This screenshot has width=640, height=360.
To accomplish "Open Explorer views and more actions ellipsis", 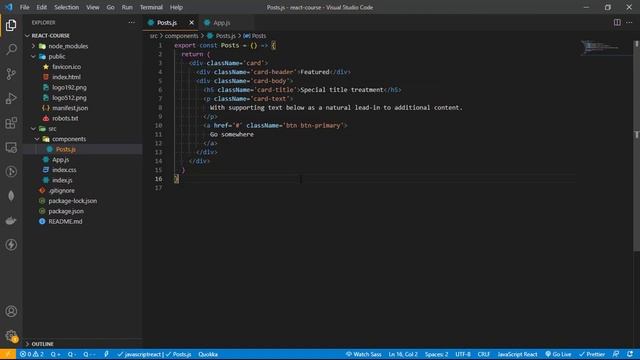I will tap(131, 22).
